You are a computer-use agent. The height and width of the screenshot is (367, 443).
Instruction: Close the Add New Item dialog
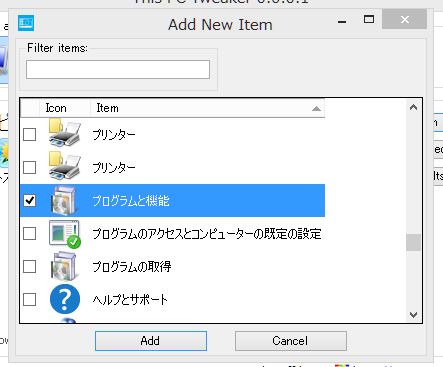404,19
